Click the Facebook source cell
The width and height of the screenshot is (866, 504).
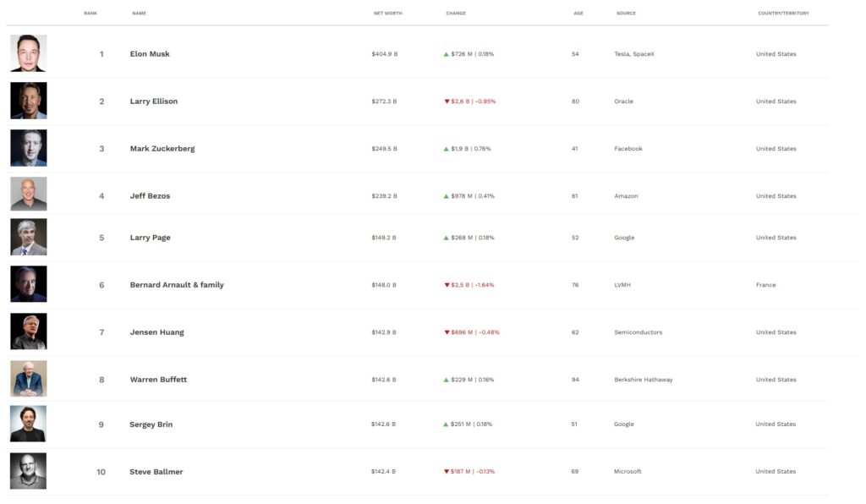(x=628, y=149)
